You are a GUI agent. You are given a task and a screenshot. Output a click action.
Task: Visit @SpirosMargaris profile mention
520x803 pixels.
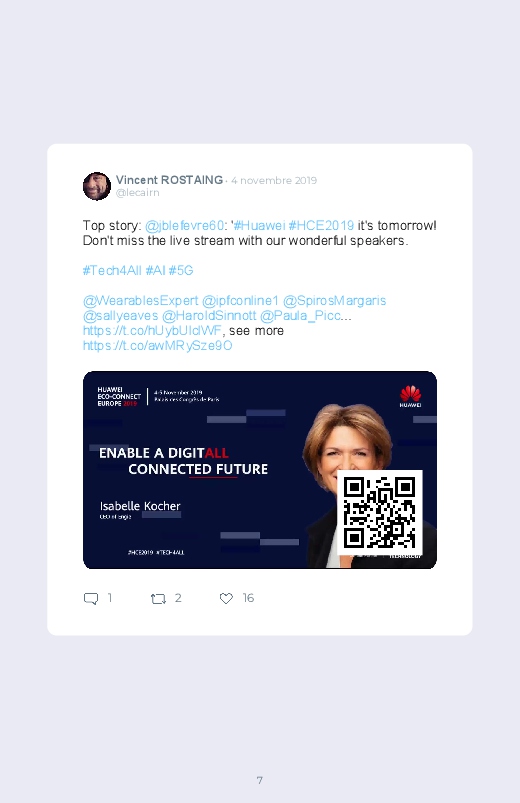[x=335, y=301]
